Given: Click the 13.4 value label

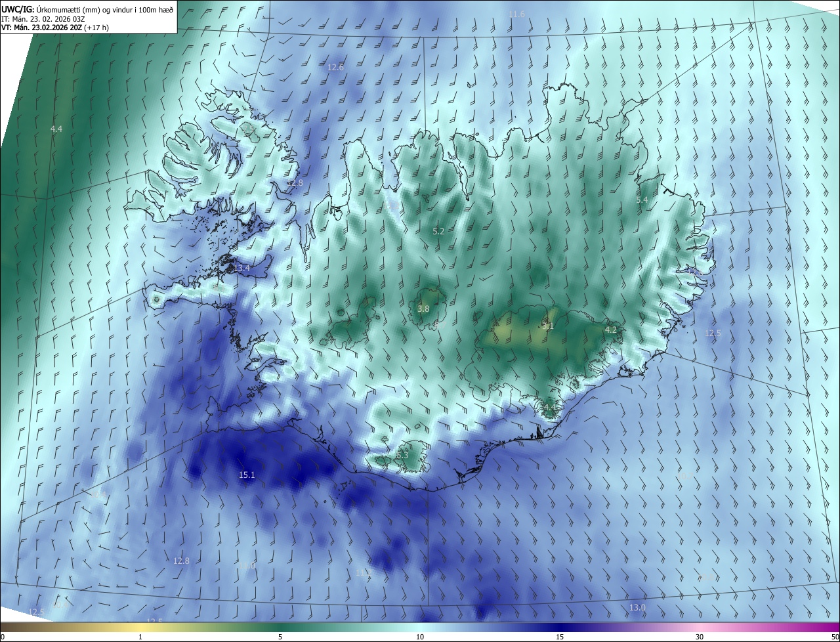Looking at the screenshot, I should tap(241, 268).
